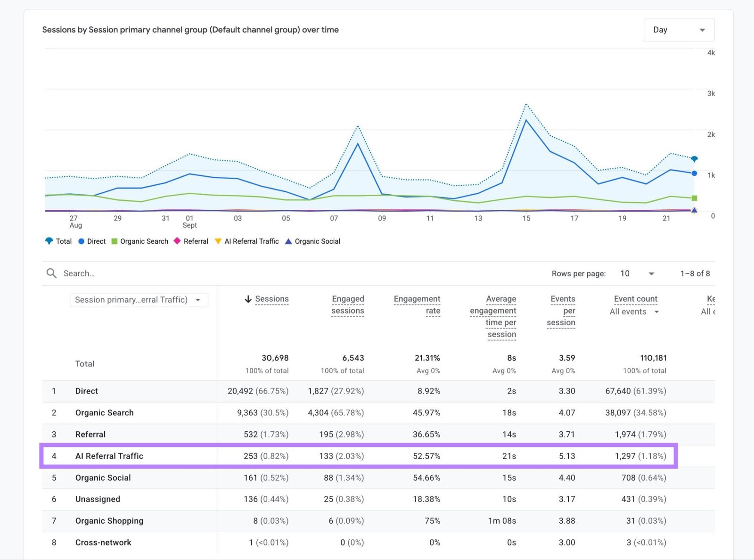Click the Sessions sort arrow icon

[x=248, y=299]
